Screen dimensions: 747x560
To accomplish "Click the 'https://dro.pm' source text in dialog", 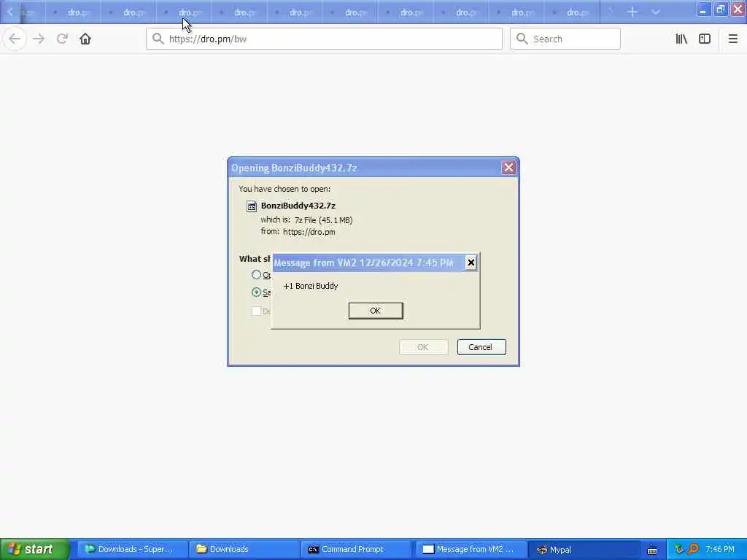I will click(x=309, y=232).
